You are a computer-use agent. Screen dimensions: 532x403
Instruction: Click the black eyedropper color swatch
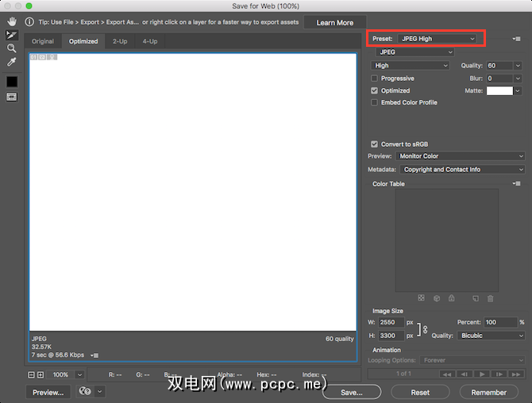pos(12,82)
